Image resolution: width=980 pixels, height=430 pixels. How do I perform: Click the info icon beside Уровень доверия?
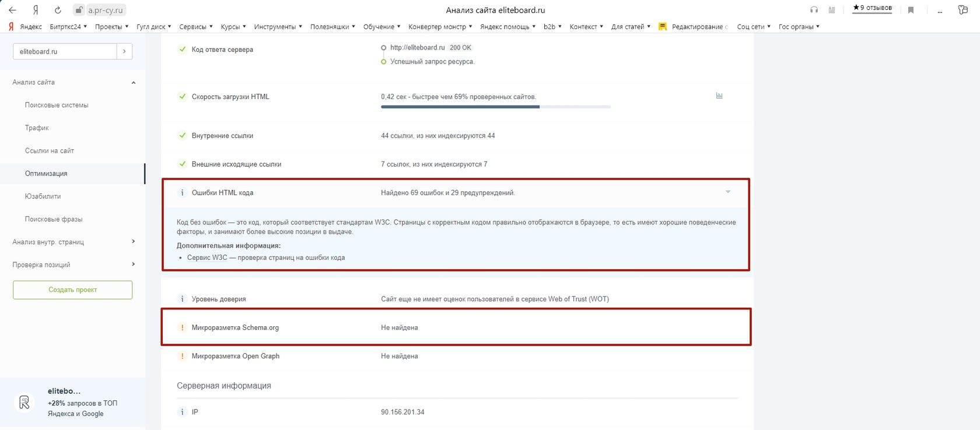pos(182,299)
